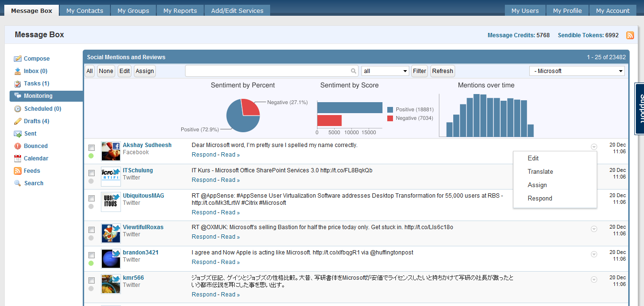Click Read link under ITSchulung's message
This screenshot has width=644, height=306.
click(230, 180)
